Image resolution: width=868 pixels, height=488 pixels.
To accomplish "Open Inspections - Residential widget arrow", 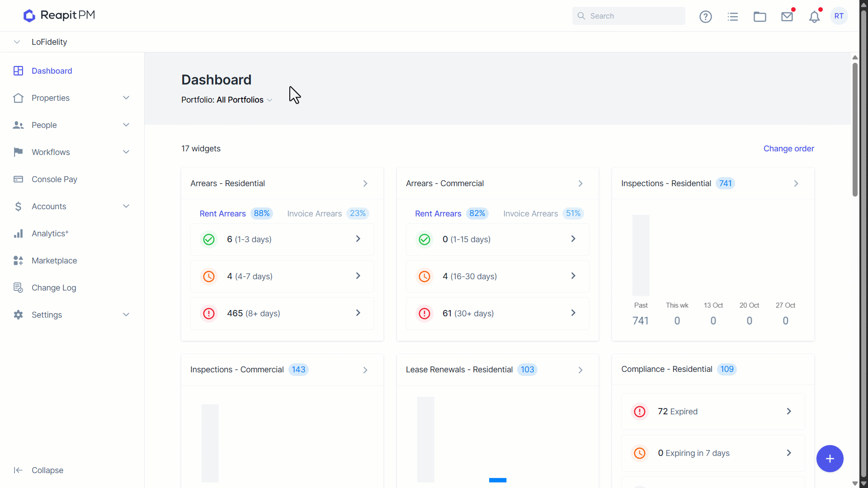I will [796, 183].
